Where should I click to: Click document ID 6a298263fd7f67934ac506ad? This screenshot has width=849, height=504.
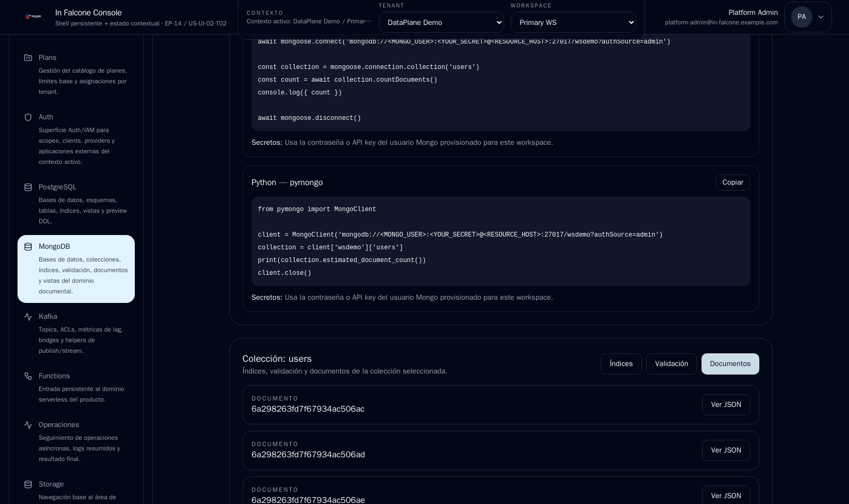pyautogui.click(x=308, y=455)
